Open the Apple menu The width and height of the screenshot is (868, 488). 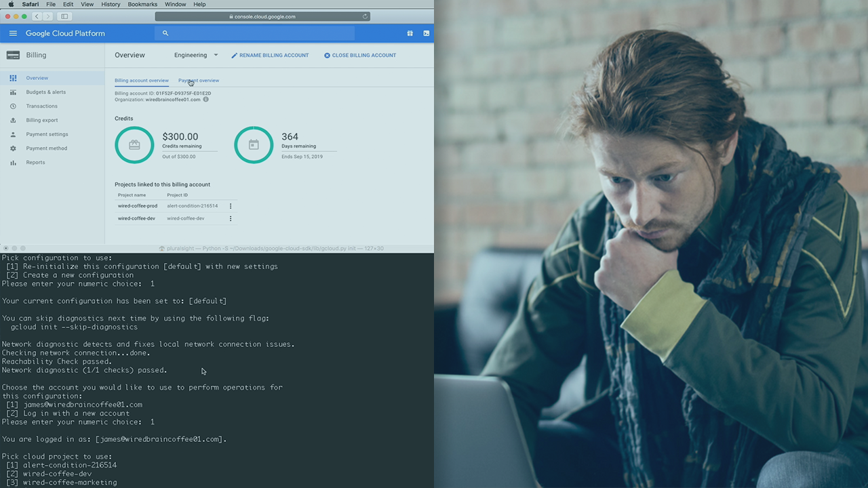click(x=11, y=4)
